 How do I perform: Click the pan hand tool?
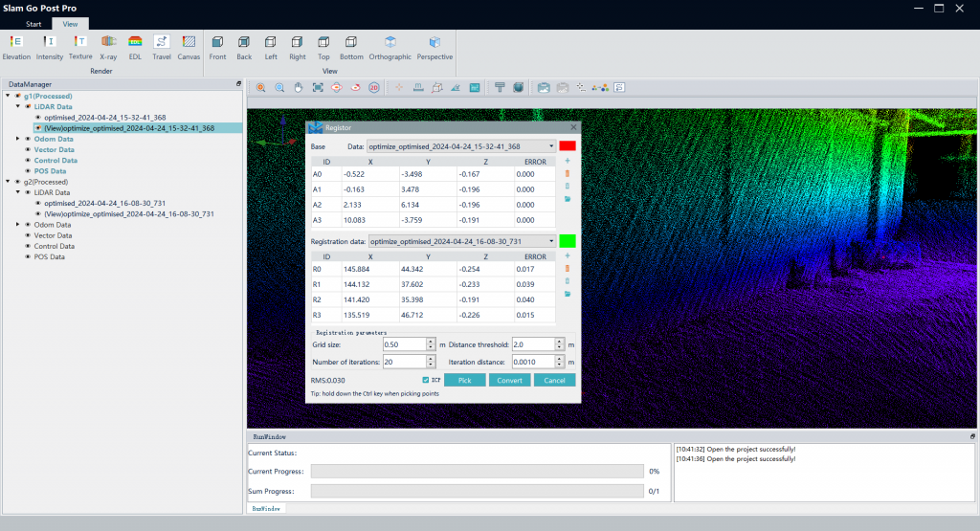click(299, 87)
